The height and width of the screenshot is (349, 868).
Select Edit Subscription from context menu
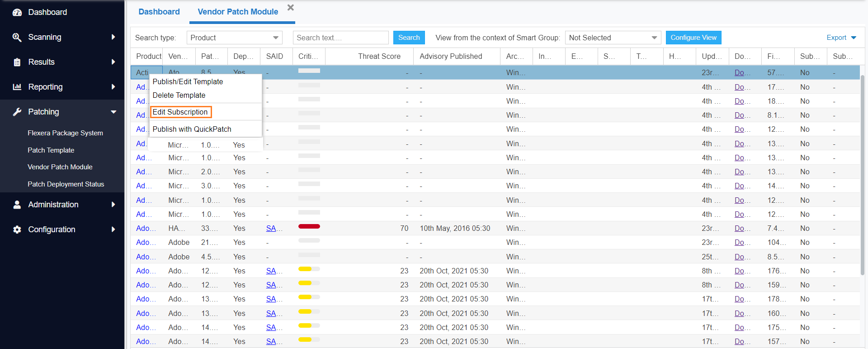[180, 112]
